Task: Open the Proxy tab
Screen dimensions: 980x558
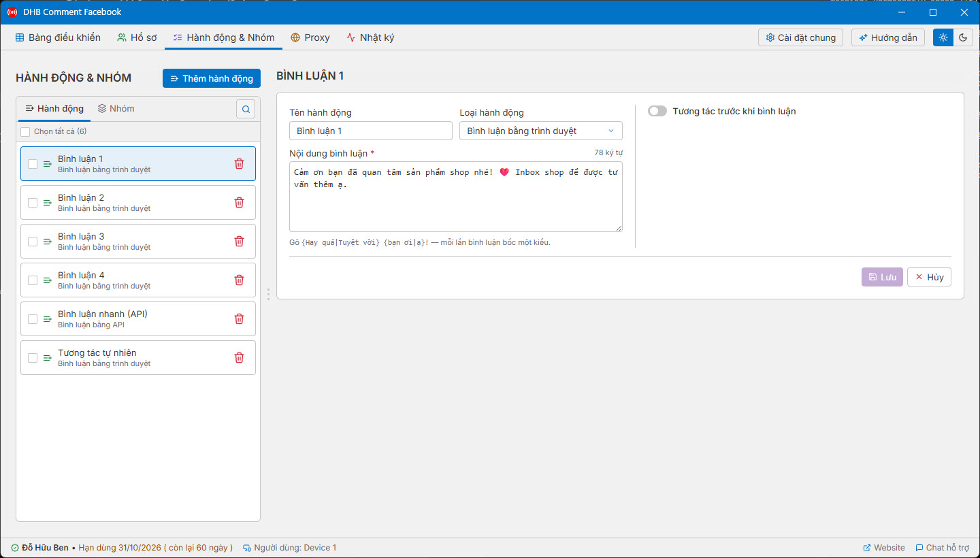Action: click(x=310, y=37)
